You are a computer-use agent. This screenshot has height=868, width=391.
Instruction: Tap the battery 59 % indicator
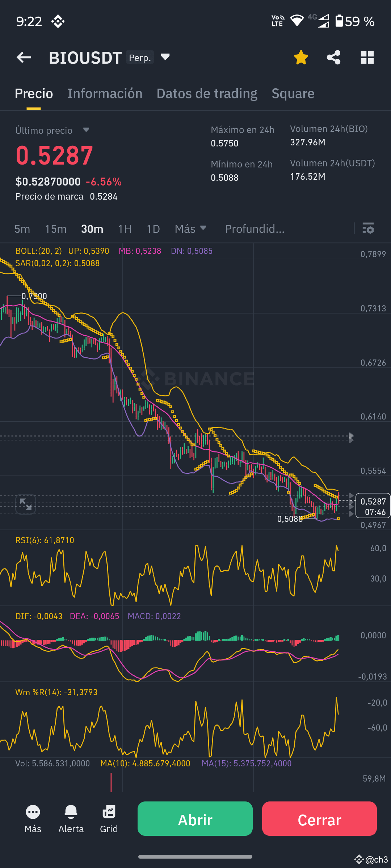pyautogui.click(x=355, y=21)
